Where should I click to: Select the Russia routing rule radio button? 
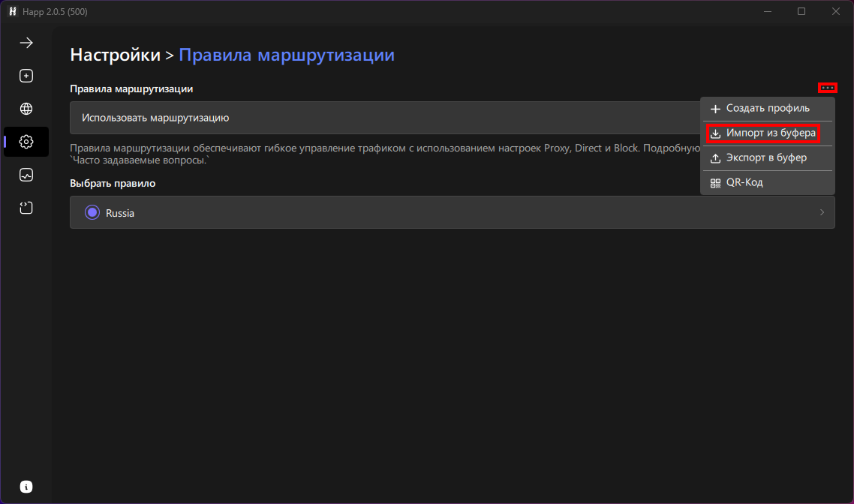pos(92,213)
